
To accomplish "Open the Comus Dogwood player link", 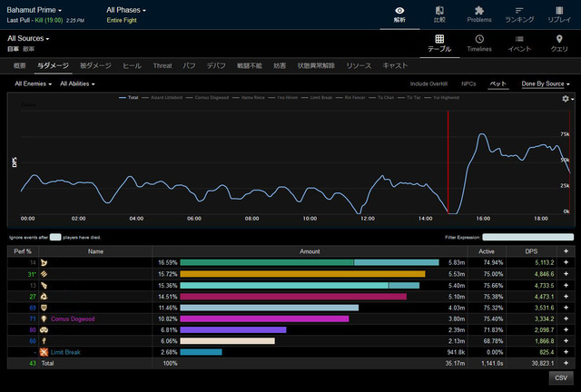I will coord(73,318).
